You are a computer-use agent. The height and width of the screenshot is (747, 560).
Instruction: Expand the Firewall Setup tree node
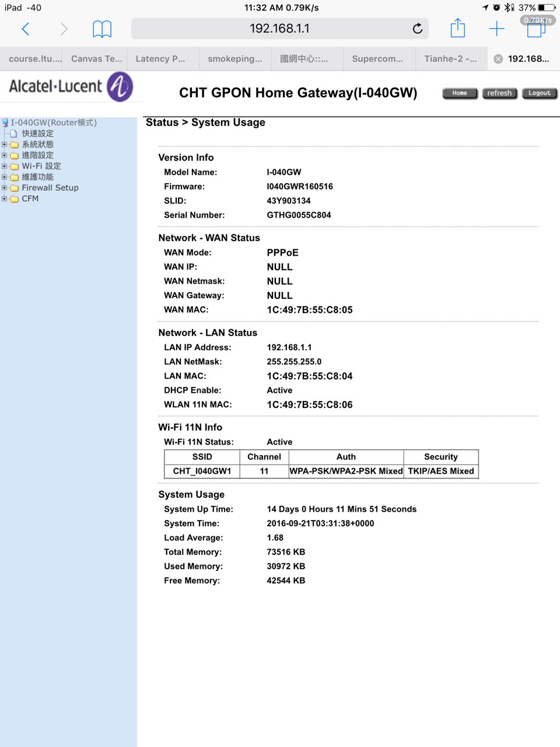pyautogui.click(x=5, y=188)
